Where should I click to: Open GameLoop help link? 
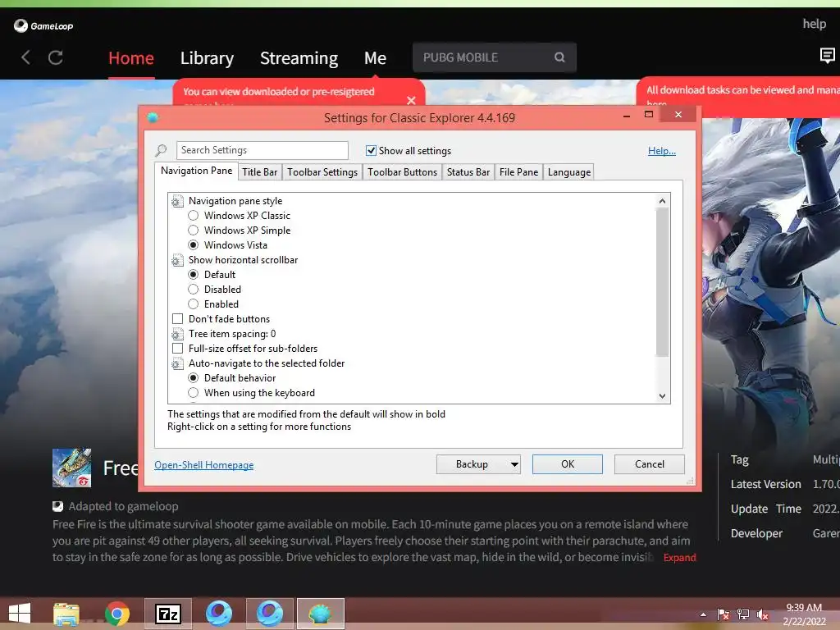point(815,24)
